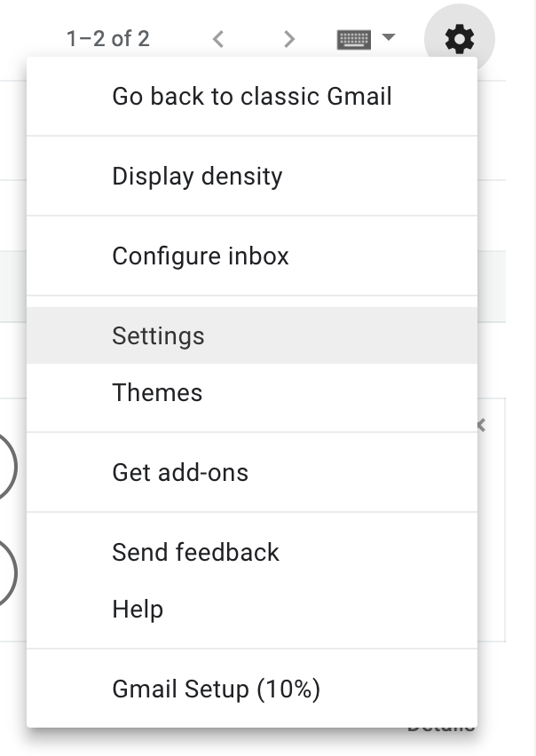Click the lower partially visible circle at left
Image resolution: width=536 pixels, height=756 pixels.
coord(5,573)
